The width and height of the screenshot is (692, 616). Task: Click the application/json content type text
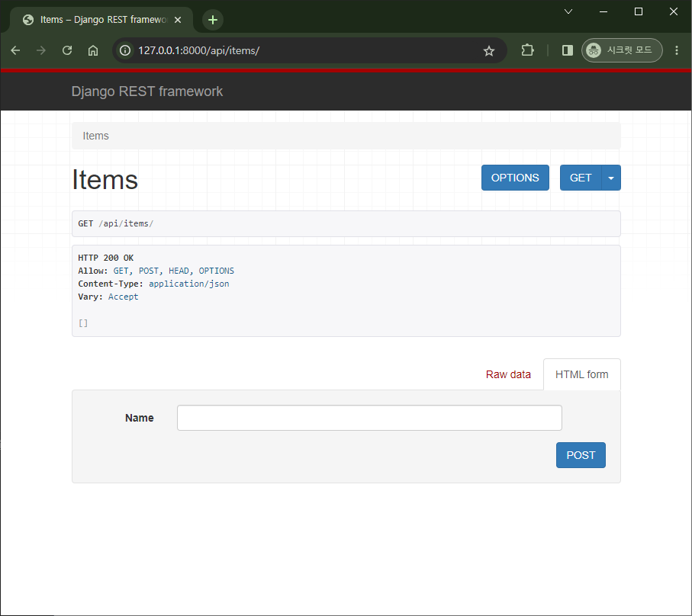(x=189, y=284)
